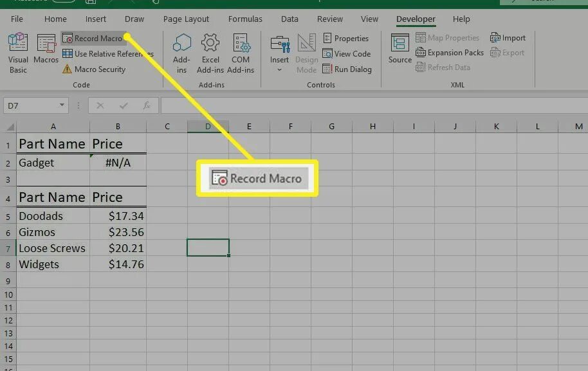Open the Macros list
The width and height of the screenshot is (588, 371).
pyautogui.click(x=46, y=49)
